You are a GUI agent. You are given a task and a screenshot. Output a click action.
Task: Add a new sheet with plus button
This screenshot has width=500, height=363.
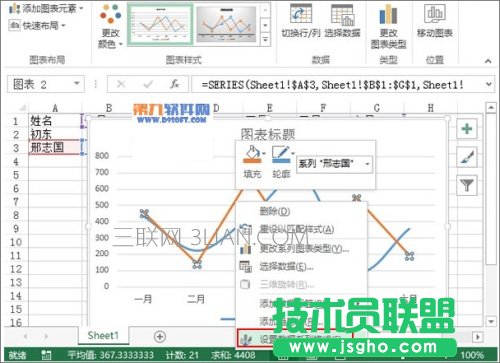point(160,337)
